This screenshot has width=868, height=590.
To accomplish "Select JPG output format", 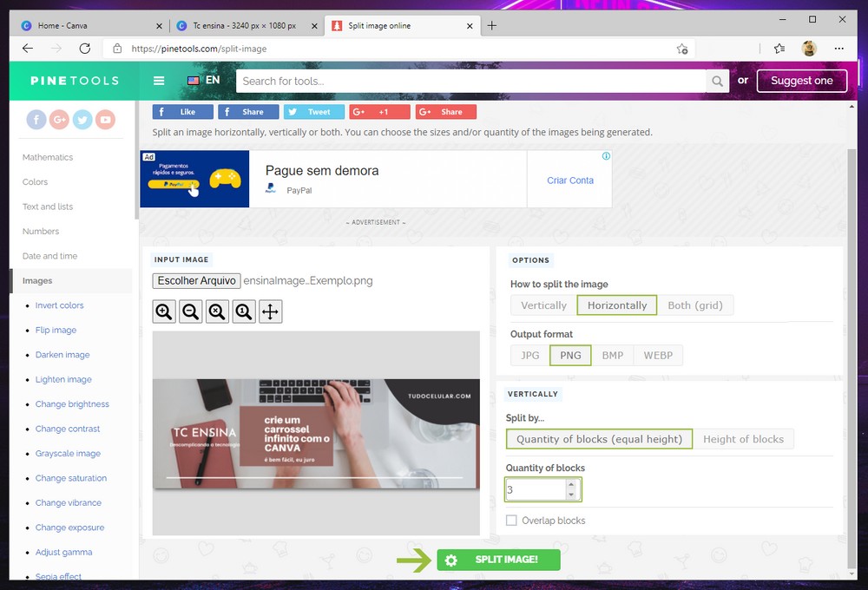I will pyautogui.click(x=529, y=355).
